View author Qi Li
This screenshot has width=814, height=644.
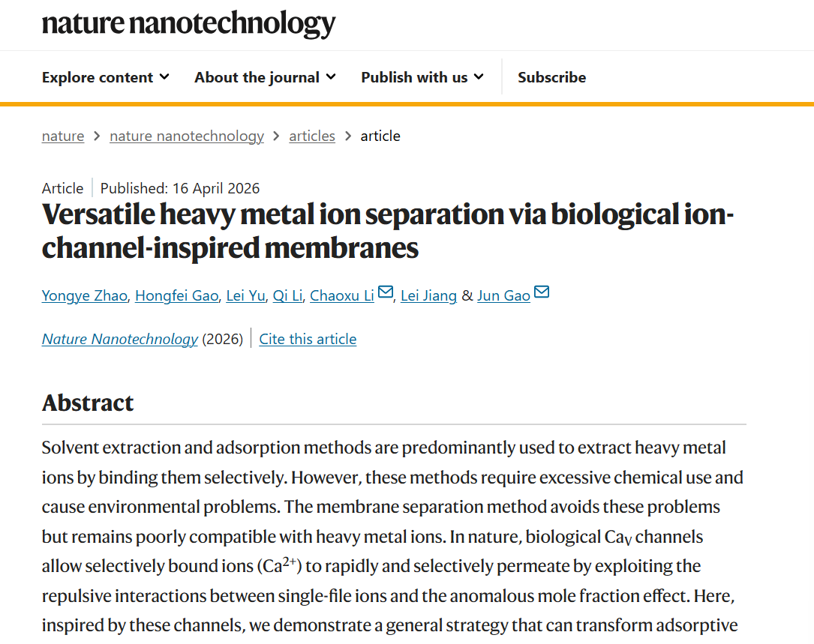click(x=287, y=295)
